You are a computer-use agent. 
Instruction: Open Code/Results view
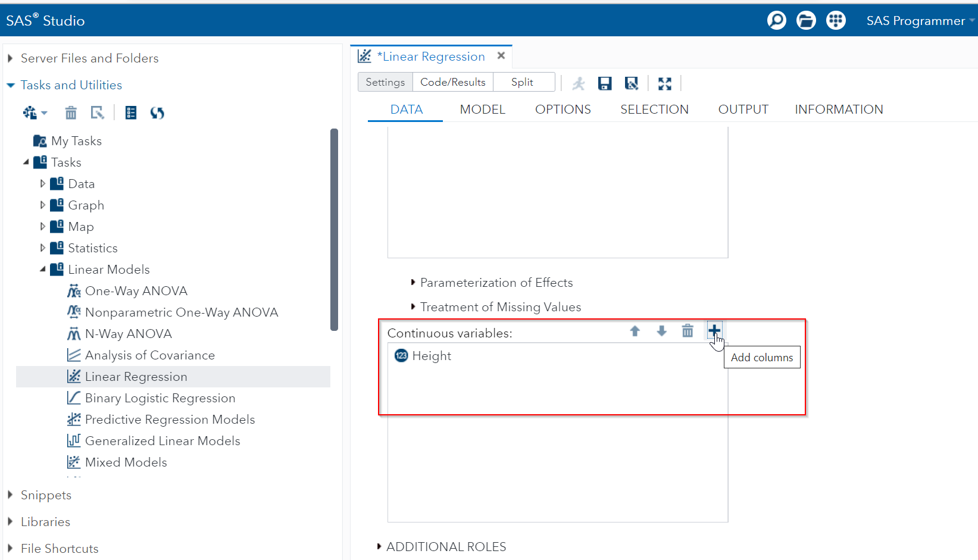pyautogui.click(x=452, y=82)
